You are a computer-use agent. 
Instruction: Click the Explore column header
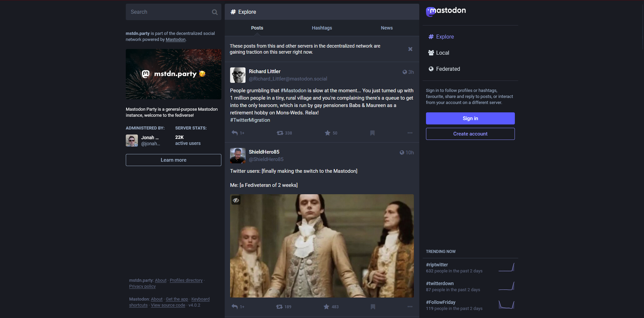pos(322,12)
